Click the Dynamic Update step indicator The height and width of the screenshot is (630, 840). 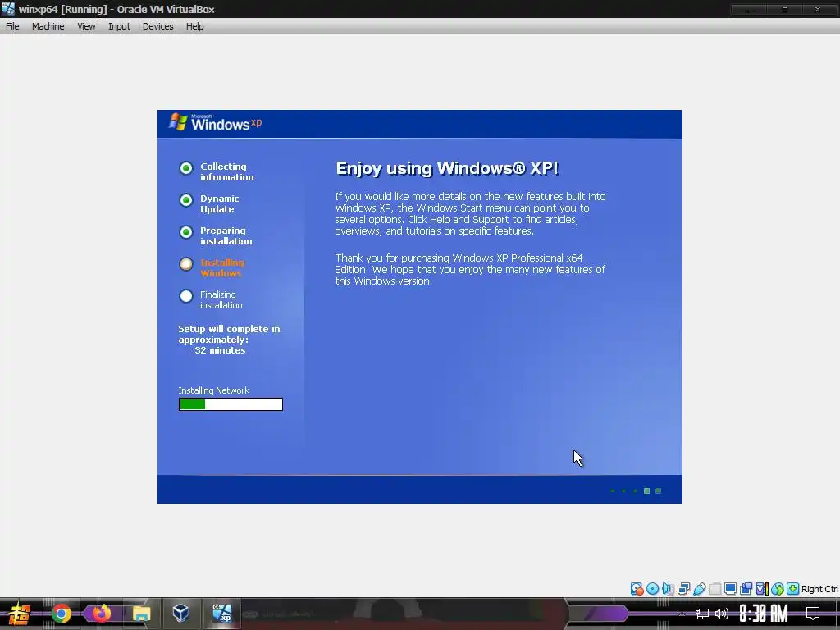pyautogui.click(x=186, y=200)
